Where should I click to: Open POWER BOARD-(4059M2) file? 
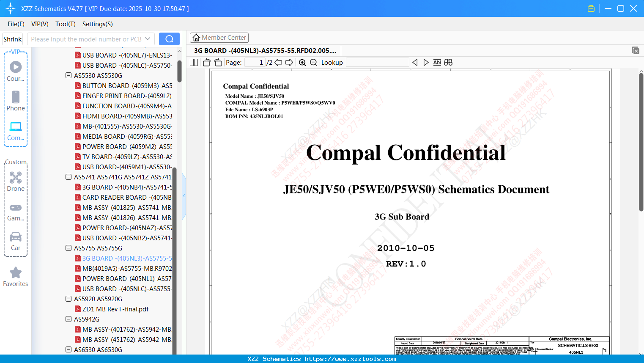coord(127,146)
